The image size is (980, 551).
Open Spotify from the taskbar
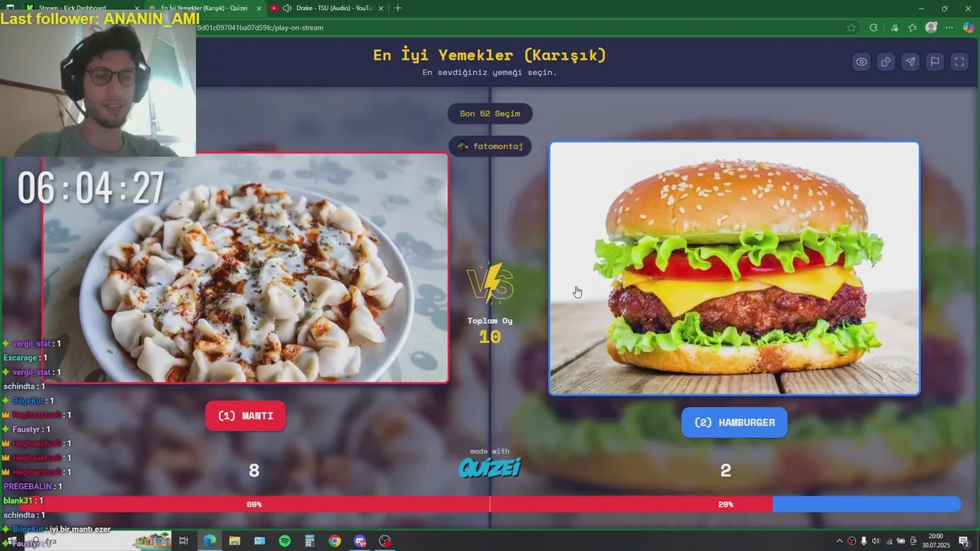[285, 541]
